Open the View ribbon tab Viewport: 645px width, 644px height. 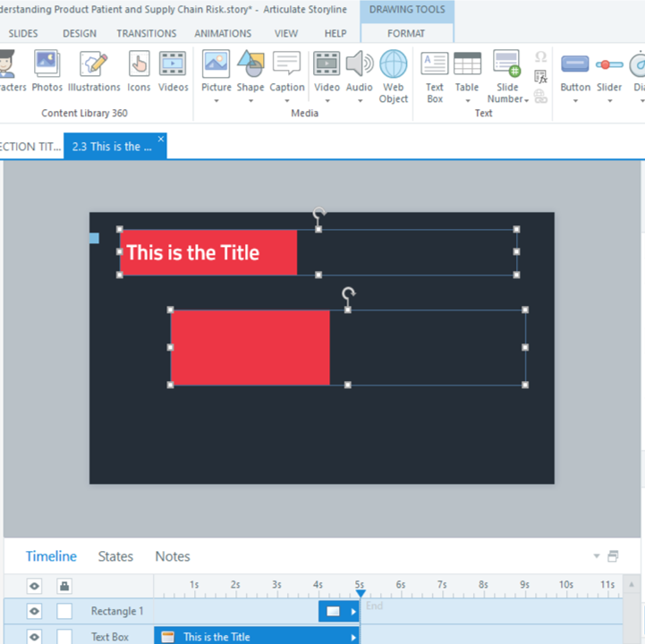[x=286, y=33]
